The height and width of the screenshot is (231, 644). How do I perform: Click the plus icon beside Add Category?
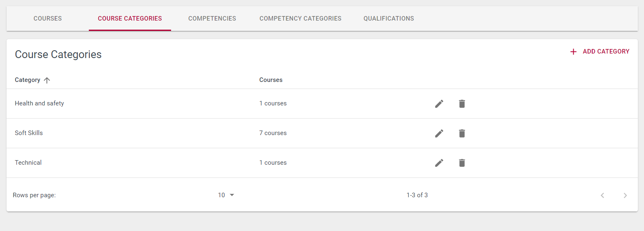click(573, 51)
